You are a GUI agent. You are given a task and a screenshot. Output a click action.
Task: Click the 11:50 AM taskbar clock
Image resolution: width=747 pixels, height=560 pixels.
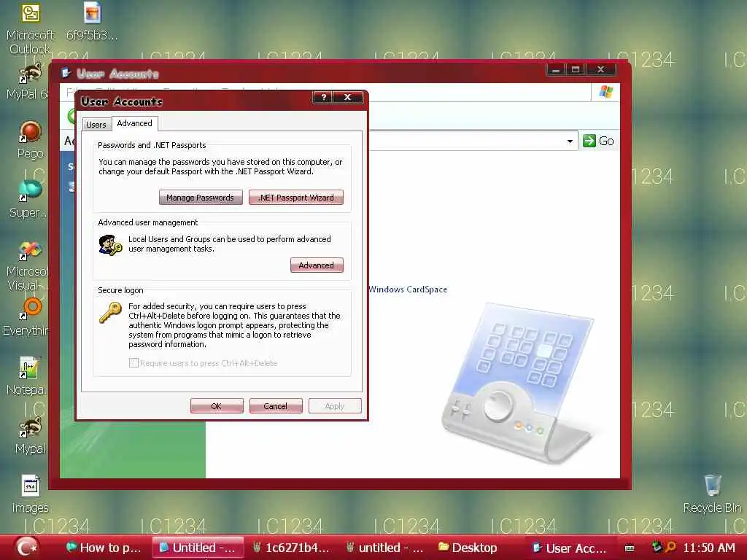[x=709, y=548]
